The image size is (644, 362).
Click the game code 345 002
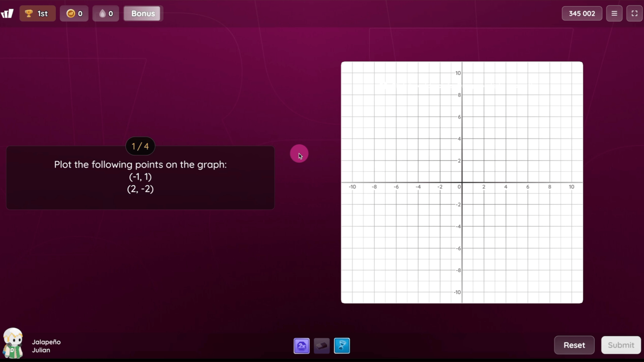click(582, 13)
